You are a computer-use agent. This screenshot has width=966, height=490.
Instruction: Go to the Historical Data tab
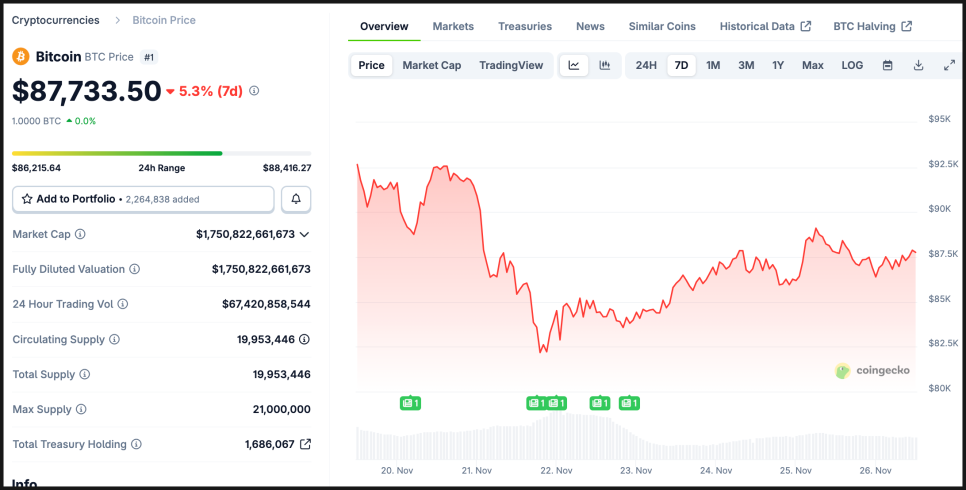pyautogui.click(x=765, y=26)
